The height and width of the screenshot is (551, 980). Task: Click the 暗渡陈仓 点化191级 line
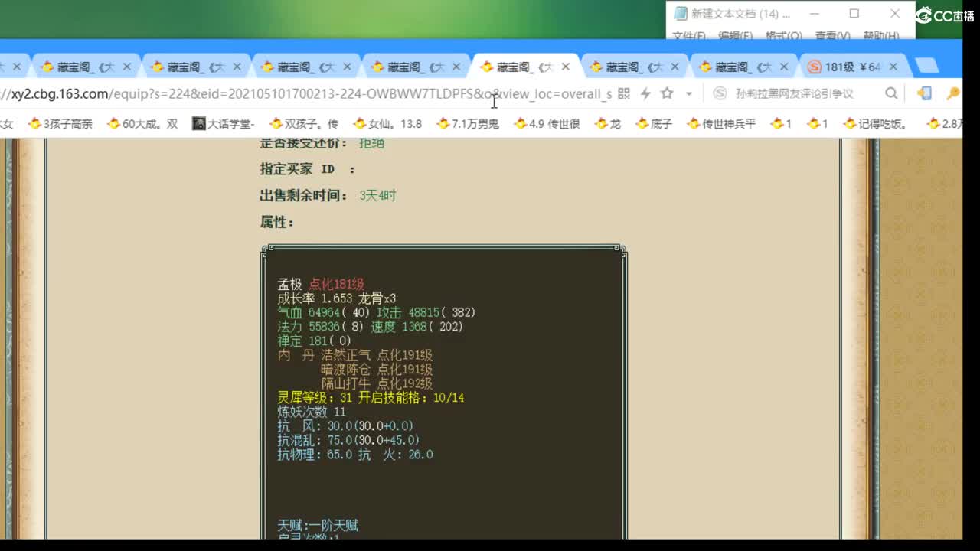[x=377, y=370]
